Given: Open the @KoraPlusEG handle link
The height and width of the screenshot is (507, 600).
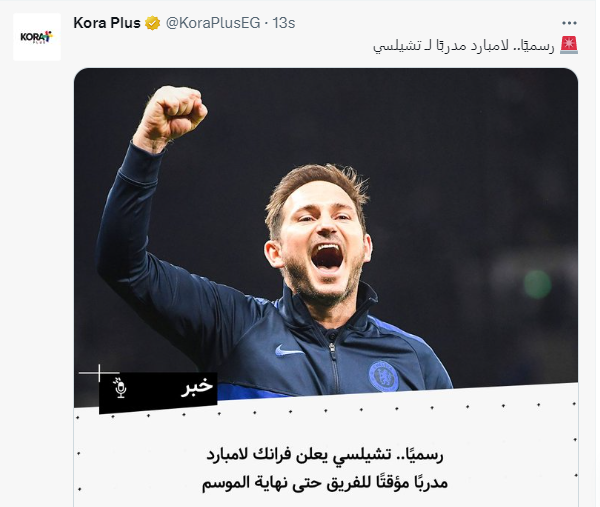Looking at the screenshot, I should [x=213, y=23].
